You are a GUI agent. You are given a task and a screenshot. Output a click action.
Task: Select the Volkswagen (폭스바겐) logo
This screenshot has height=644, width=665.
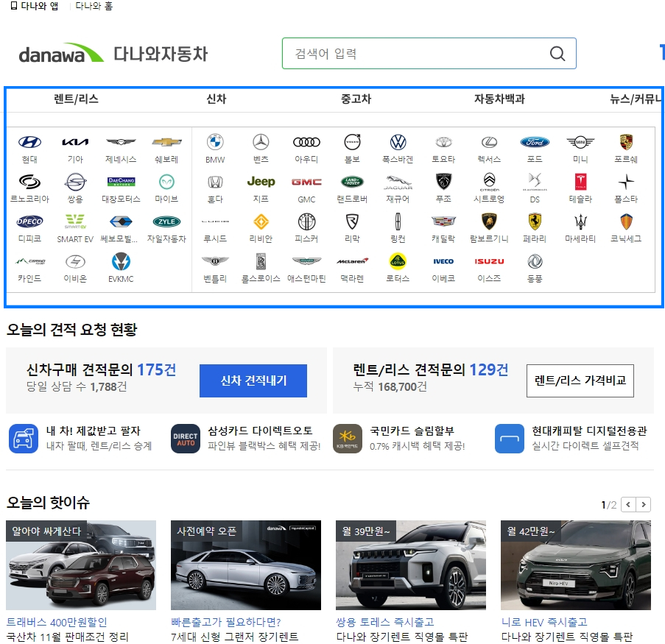(398, 143)
